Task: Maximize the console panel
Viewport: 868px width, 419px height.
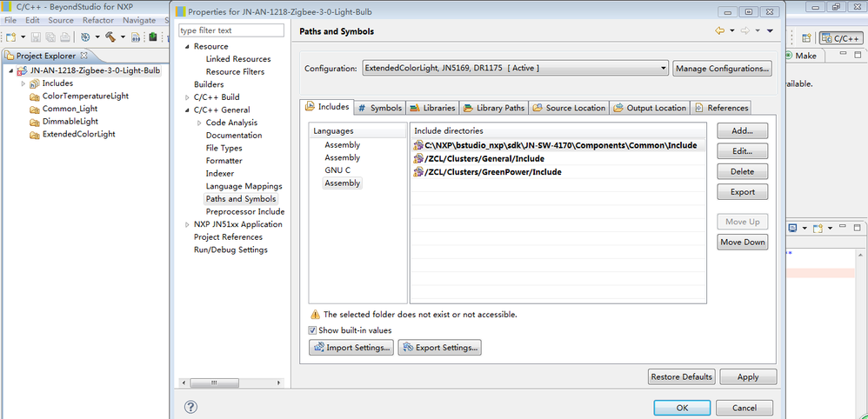Action: pyautogui.click(x=858, y=228)
